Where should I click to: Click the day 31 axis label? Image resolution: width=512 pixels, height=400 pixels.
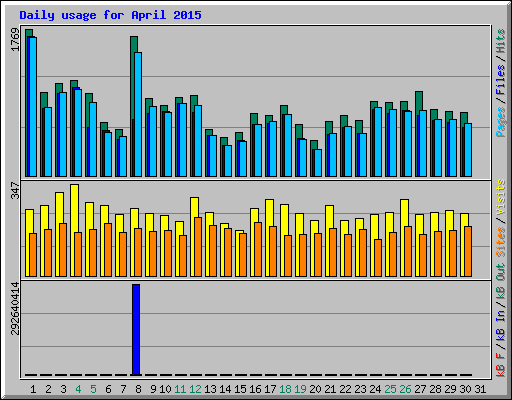click(x=480, y=389)
